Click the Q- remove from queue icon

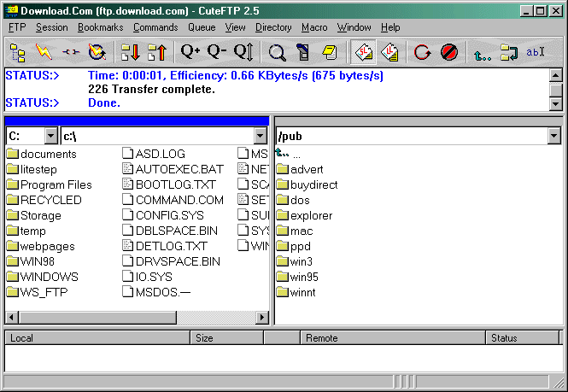click(x=217, y=53)
